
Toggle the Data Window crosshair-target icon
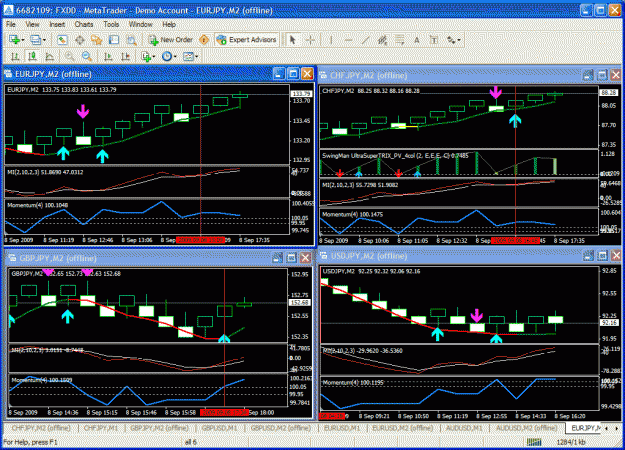(80, 40)
